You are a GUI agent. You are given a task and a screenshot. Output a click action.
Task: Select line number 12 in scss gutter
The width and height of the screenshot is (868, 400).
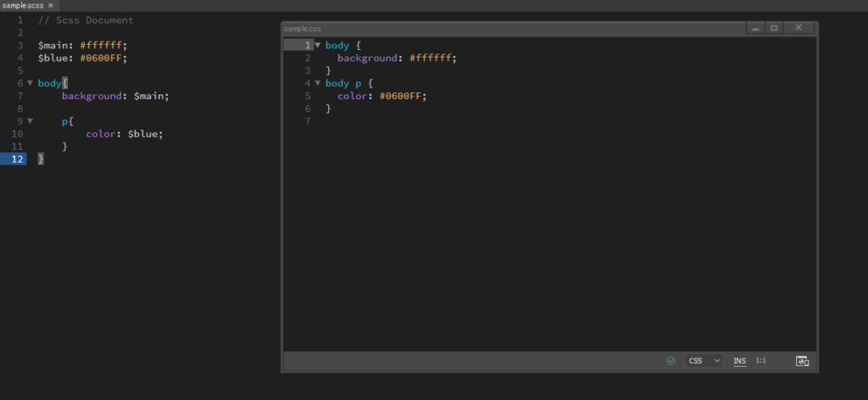(17, 159)
